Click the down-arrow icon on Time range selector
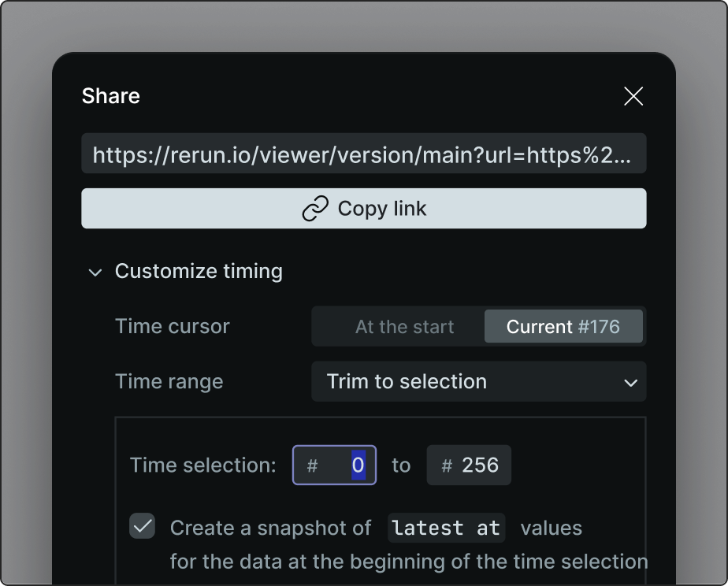Viewport: 728px width, 586px height. point(630,382)
